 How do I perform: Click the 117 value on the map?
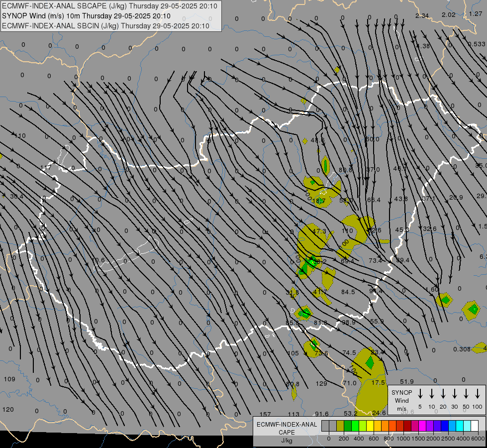46,168
